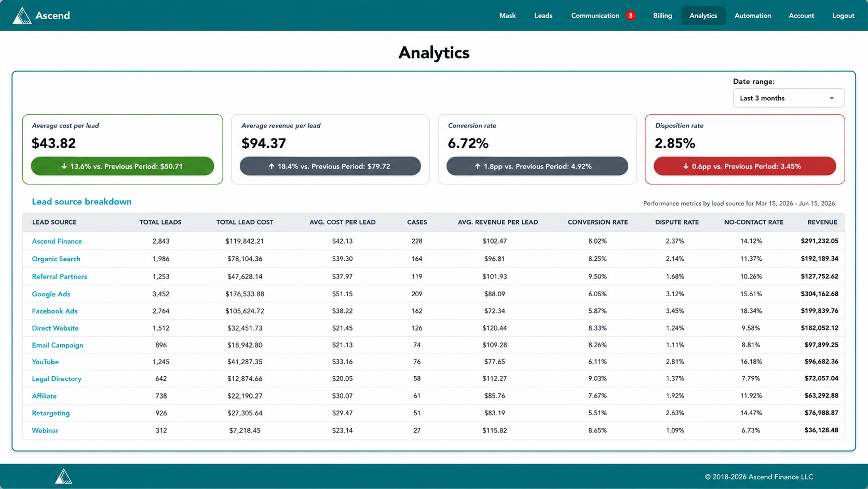Open the Google Ads lead source
The width and height of the screenshot is (868, 489).
click(51, 294)
